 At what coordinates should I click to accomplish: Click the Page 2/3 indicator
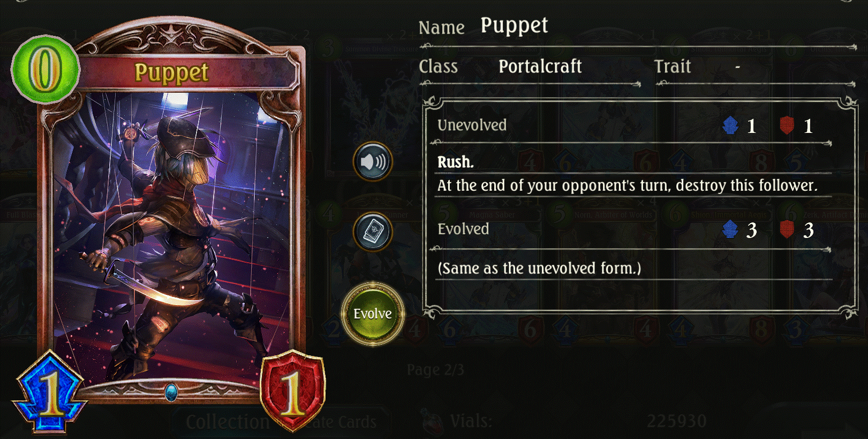click(435, 370)
